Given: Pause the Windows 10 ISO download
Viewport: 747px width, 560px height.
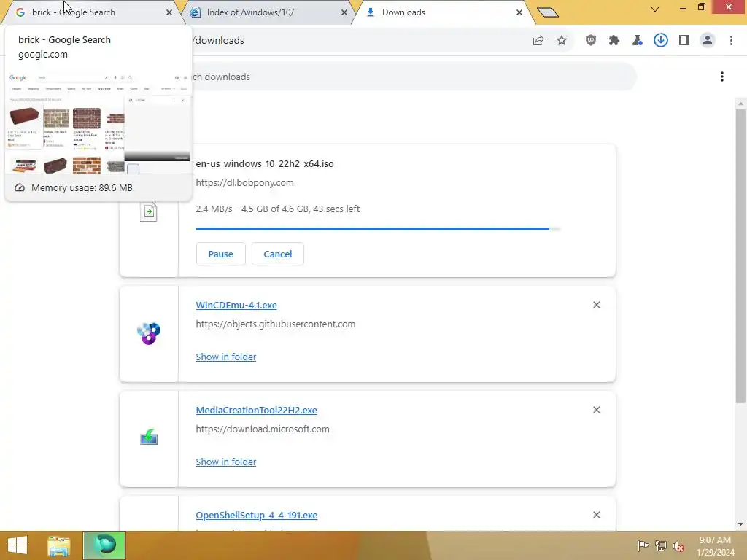Looking at the screenshot, I should (220, 254).
